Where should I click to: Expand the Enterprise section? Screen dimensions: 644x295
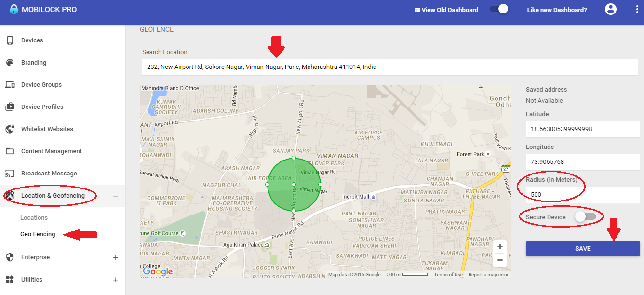coord(116,258)
